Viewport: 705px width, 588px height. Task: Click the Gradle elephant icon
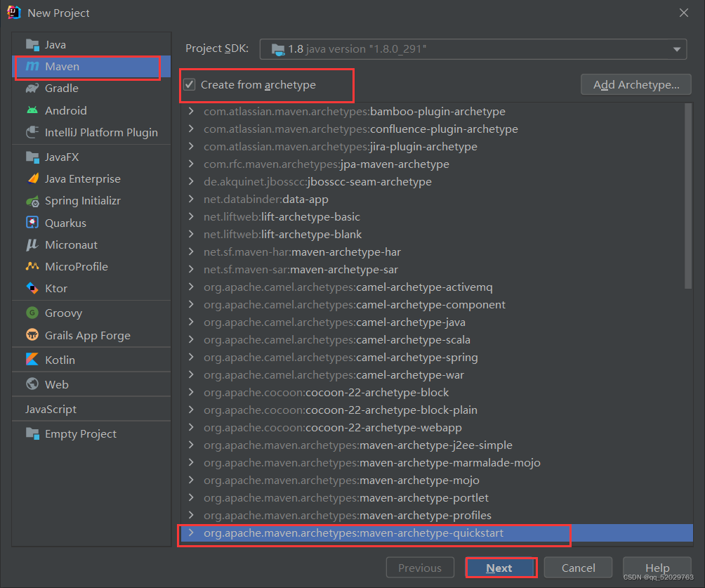pos(32,89)
